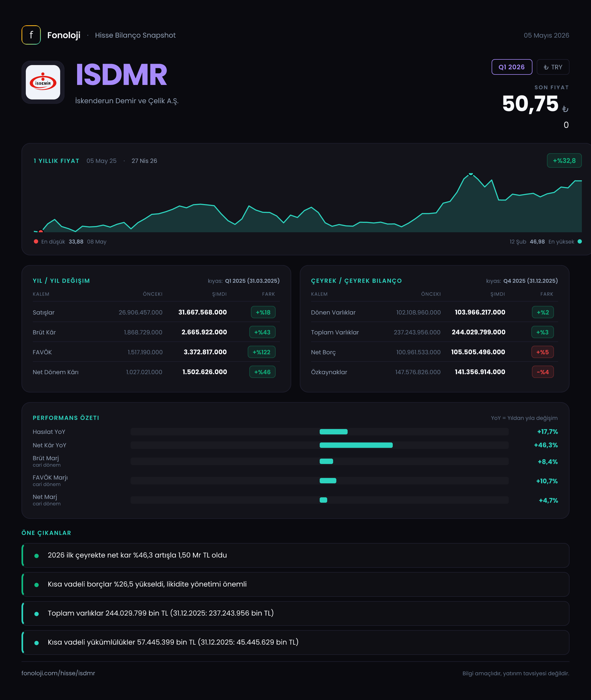Click the Net Dönem Kârı +%46 badge
Viewport: 591px width, 700px height.
pos(262,372)
